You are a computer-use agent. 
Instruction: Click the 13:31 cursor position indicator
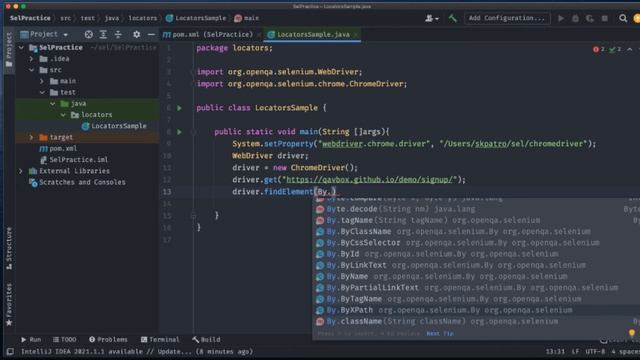click(x=555, y=351)
